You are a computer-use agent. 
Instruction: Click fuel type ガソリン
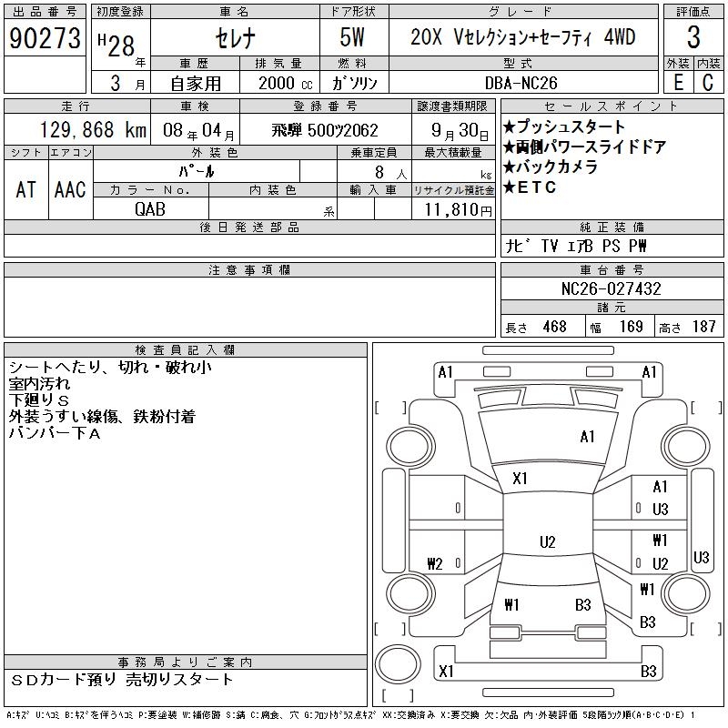pyautogui.click(x=354, y=84)
